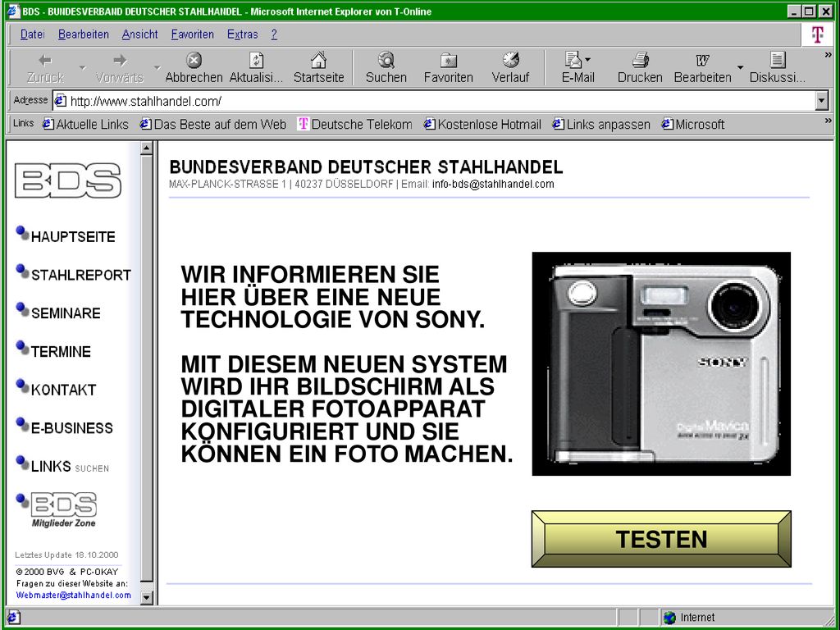Click the sidebar vertical scrollbar thumb
840x630 pixels.
pyautogui.click(x=146, y=368)
